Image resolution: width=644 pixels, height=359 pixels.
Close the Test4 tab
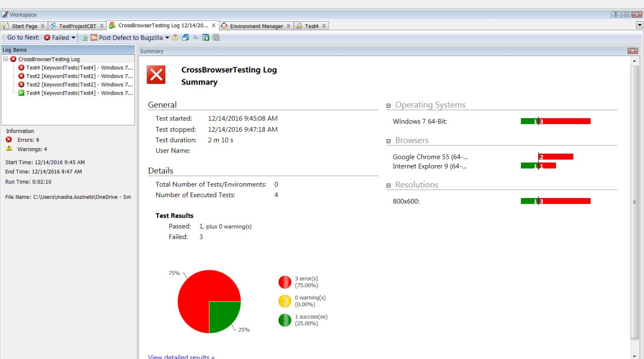click(324, 26)
